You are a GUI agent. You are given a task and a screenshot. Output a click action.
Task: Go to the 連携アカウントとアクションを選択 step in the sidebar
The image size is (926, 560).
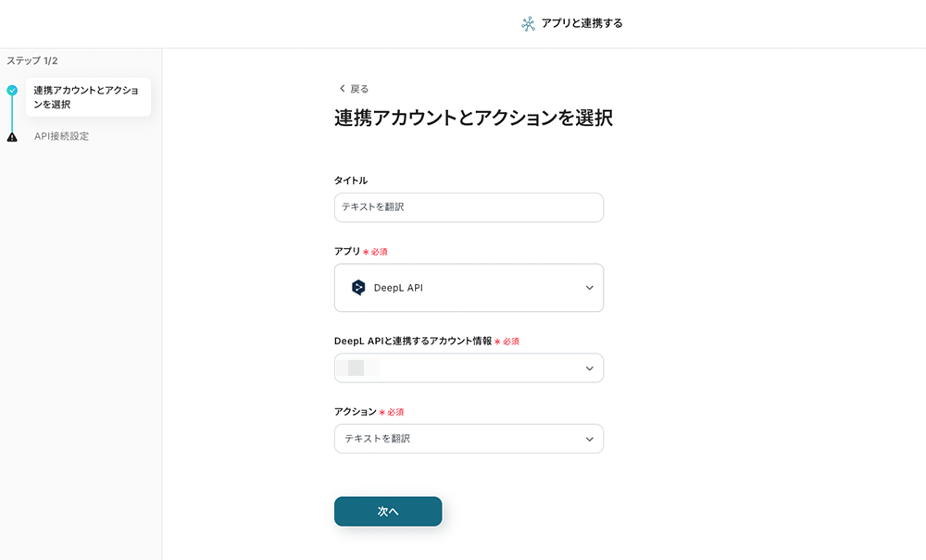(x=86, y=97)
